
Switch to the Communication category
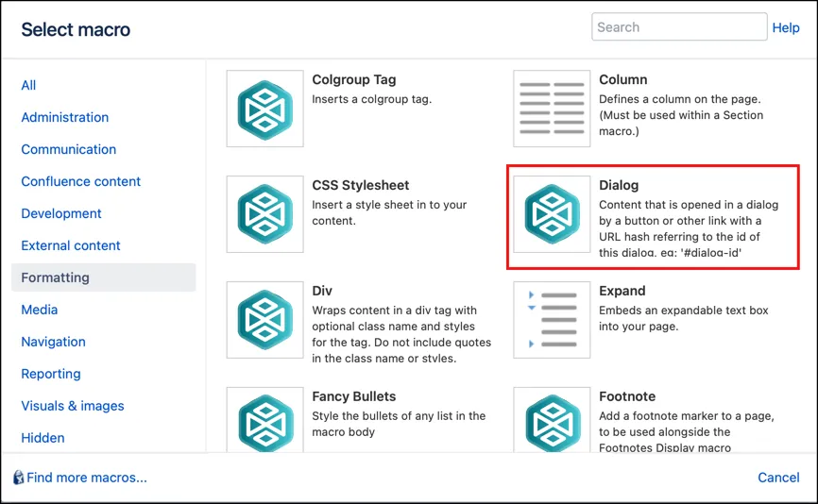(x=68, y=149)
